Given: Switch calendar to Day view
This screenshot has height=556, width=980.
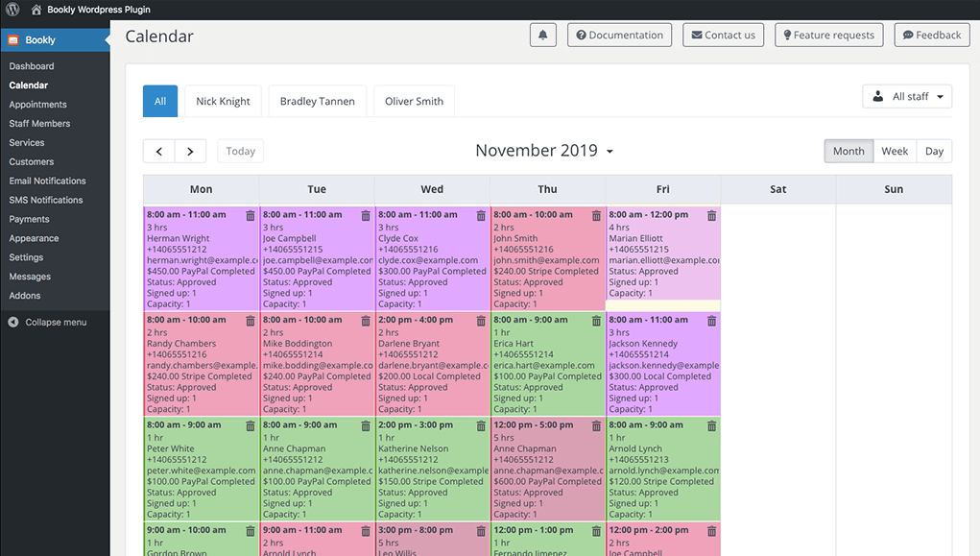Looking at the screenshot, I should pos(934,152).
